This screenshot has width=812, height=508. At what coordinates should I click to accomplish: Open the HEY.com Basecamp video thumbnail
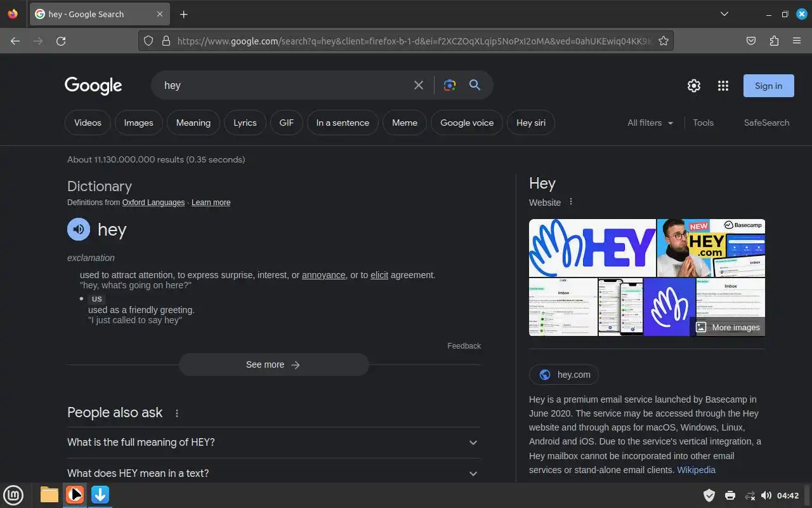point(710,248)
